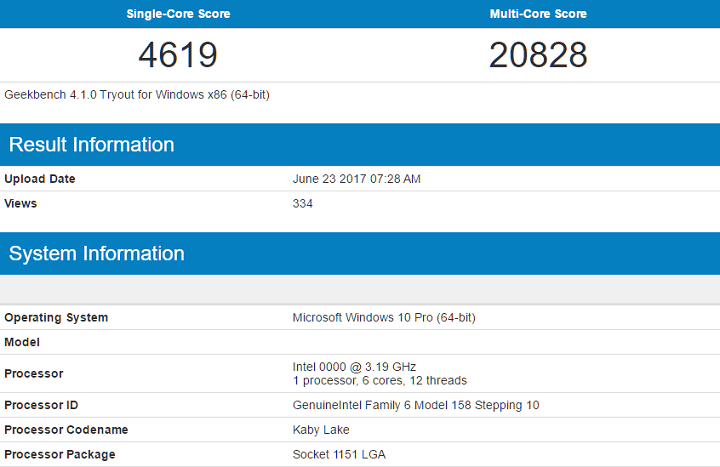Viewport: 720px width, 467px height.
Task: Click the single-core score value 4619
Action: pyautogui.click(x=178, y=55)
